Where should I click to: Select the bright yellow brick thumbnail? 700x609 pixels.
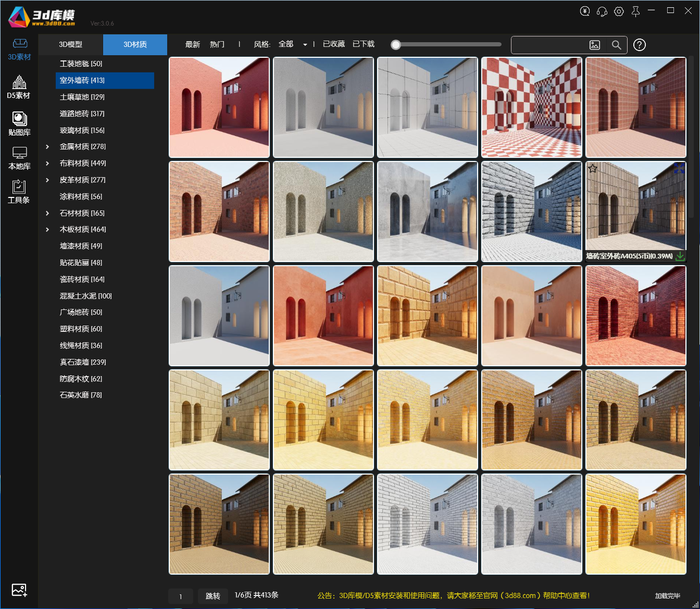tap(636, 524)
